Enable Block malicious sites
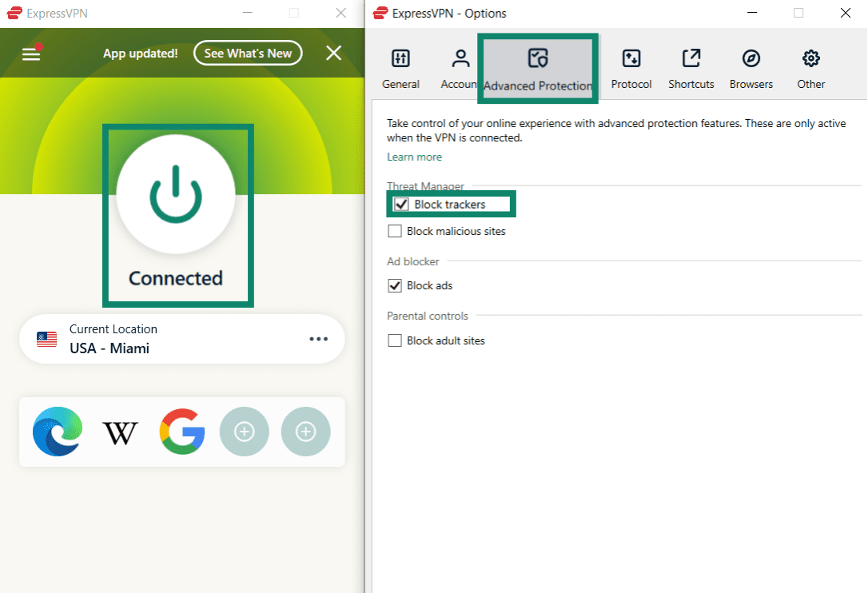This screenshot has width=868, height=593. coord(395,231)
